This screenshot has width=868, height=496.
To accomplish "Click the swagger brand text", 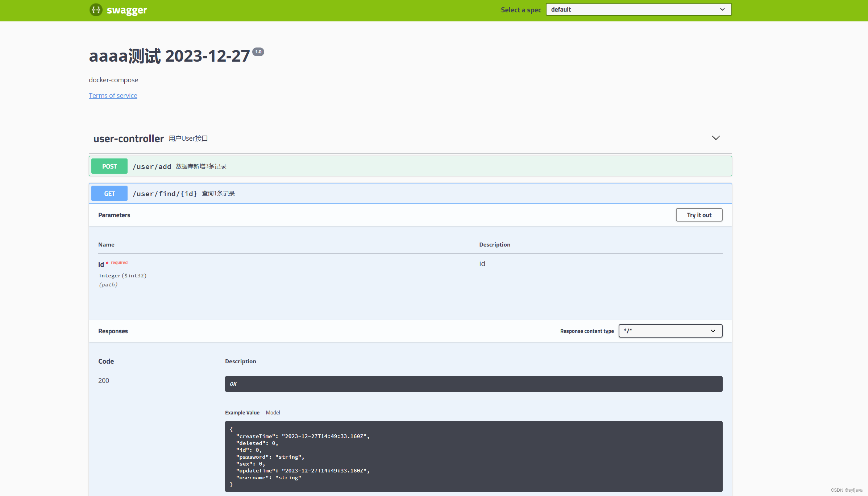I will [127, 10].
